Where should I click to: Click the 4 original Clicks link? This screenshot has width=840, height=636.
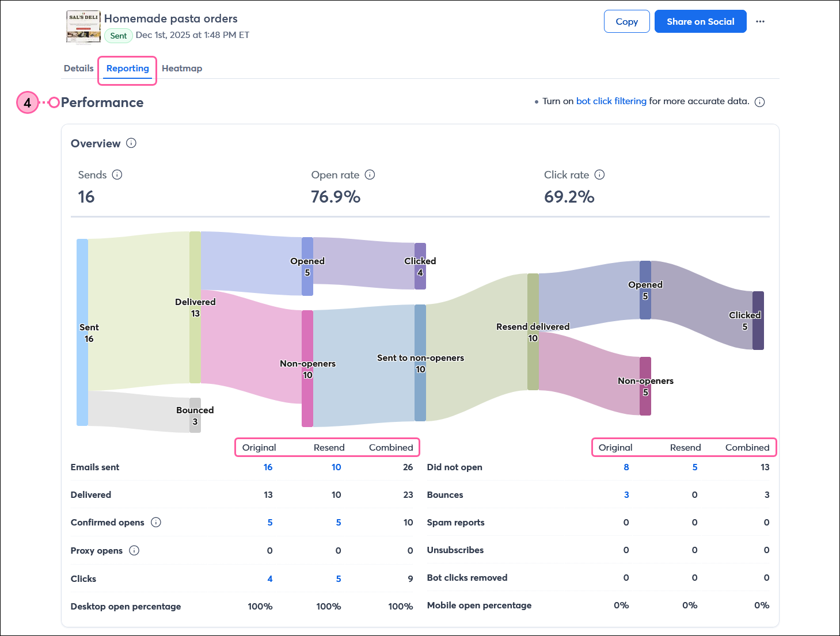tap(269, 578)
